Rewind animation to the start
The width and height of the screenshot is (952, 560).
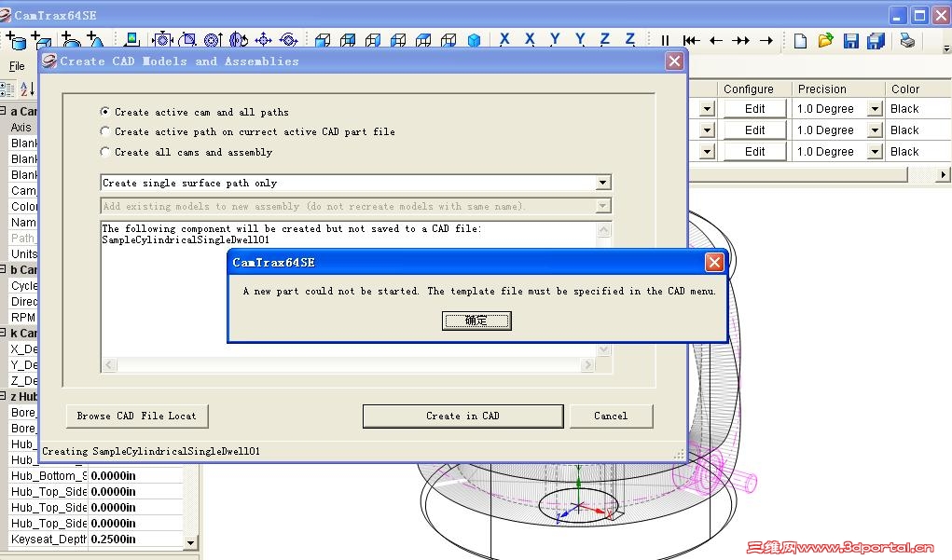tap(691, 41)
